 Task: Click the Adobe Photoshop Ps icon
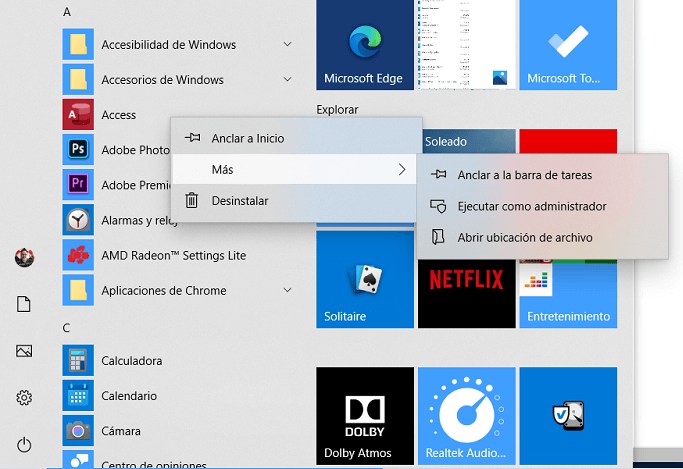pos(78,149)
